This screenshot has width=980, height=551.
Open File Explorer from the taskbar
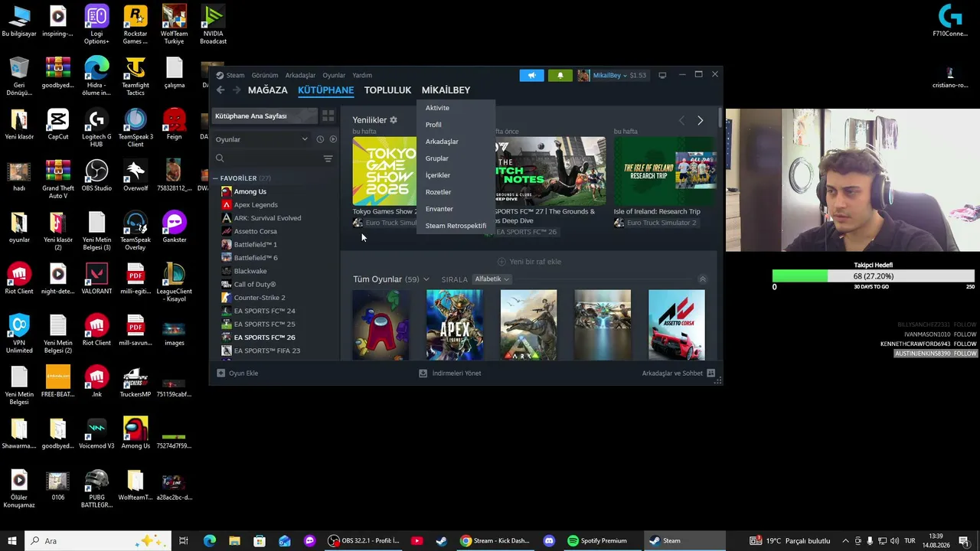tap(234, 541)
